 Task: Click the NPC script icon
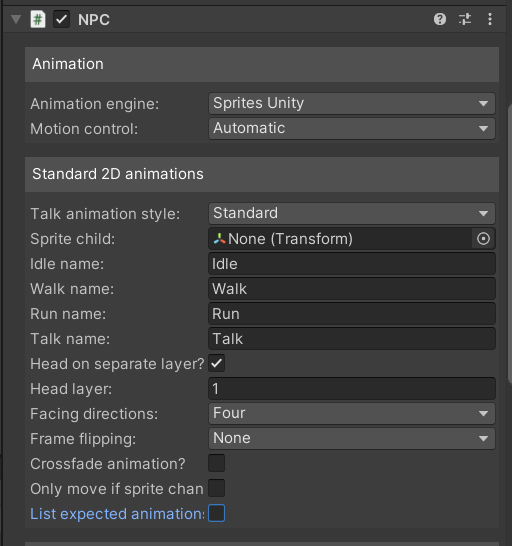point(38,19)
